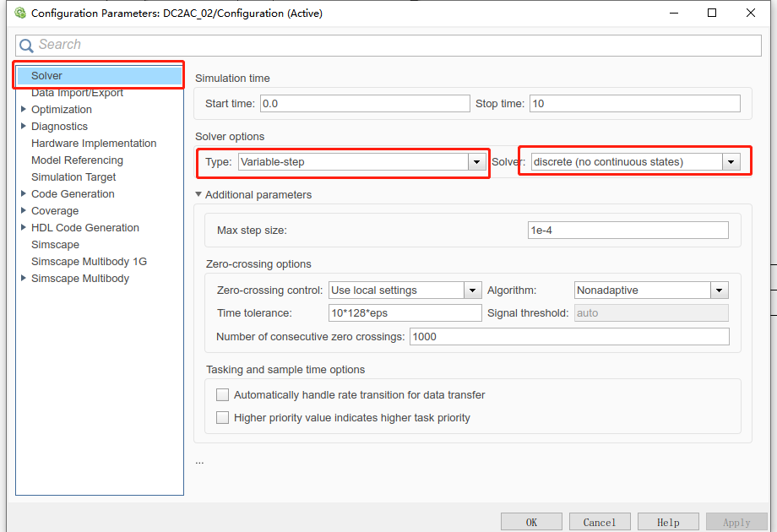Image resolution: width=777 pixels, height=532 pixels.
Task: Focus the Search parameters field
Action: (x=388, y=45)
